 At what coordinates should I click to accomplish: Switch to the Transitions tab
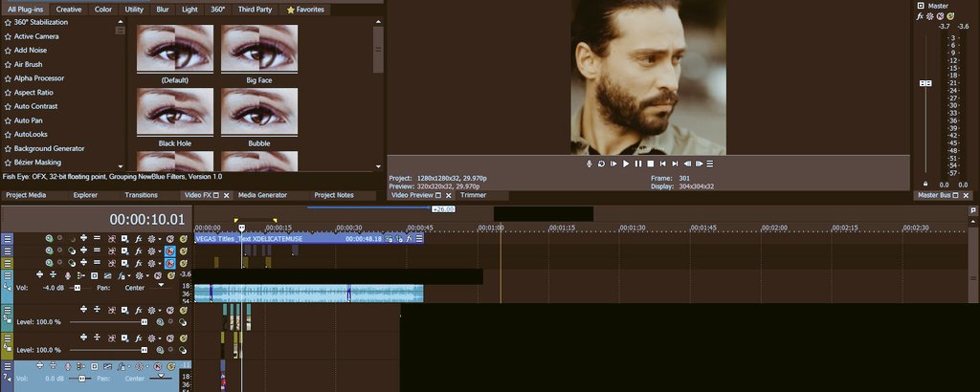[x=142, y=195]
